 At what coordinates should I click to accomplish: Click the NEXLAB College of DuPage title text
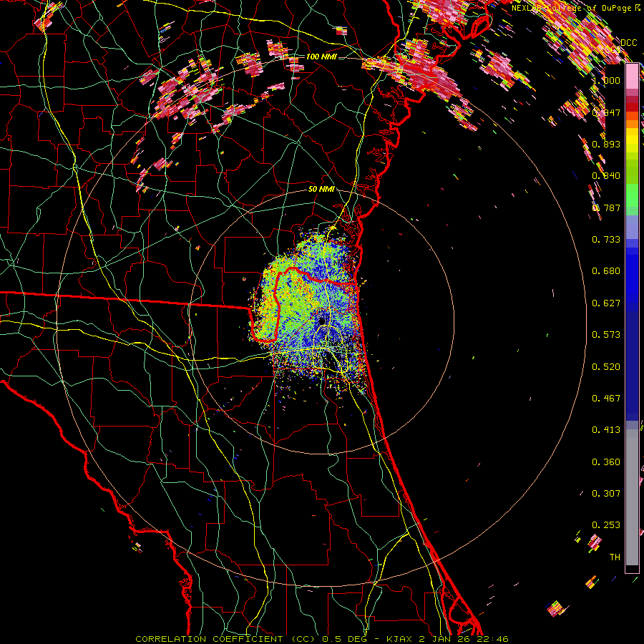[572, 8]
